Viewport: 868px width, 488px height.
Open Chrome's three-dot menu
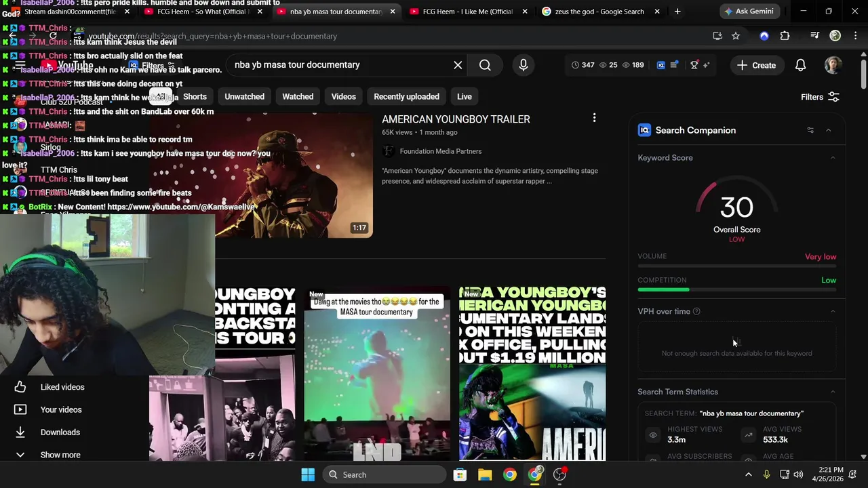tap(854, 36)
